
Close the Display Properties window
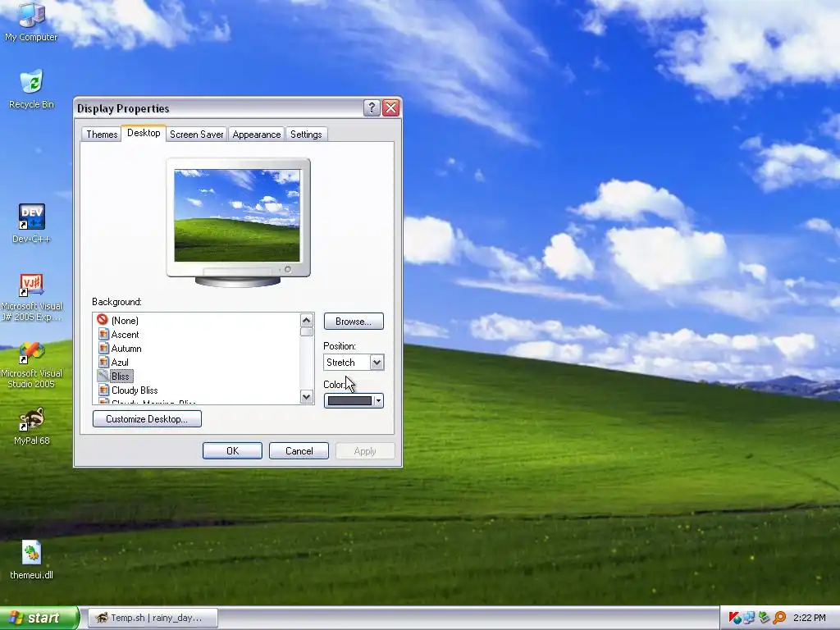pos(391,107)
